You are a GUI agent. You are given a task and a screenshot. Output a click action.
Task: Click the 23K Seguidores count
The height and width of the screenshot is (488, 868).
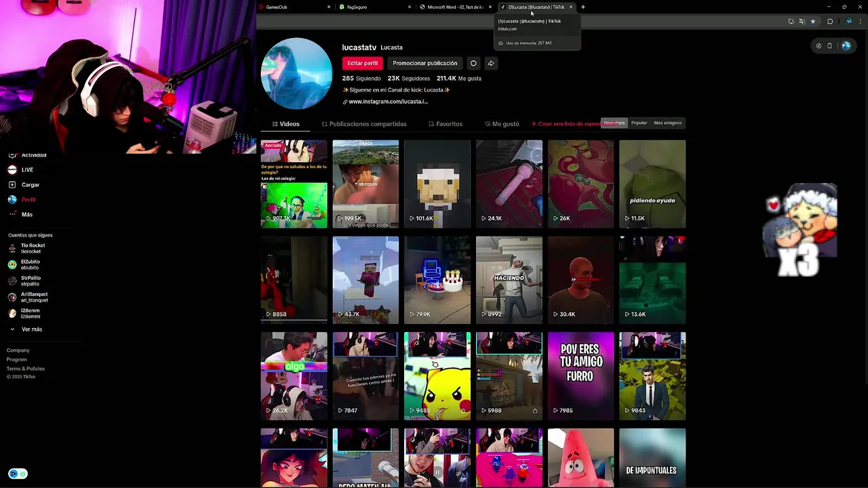coord(409,79)
